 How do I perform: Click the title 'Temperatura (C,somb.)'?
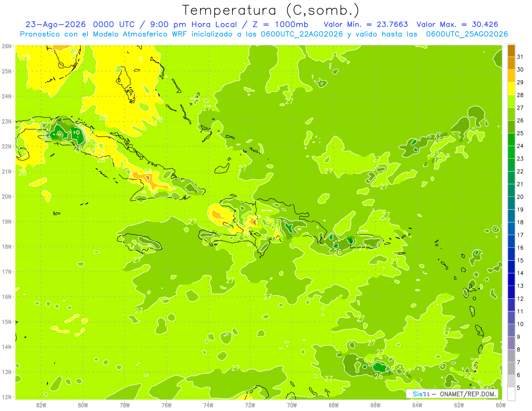(271, 11)
